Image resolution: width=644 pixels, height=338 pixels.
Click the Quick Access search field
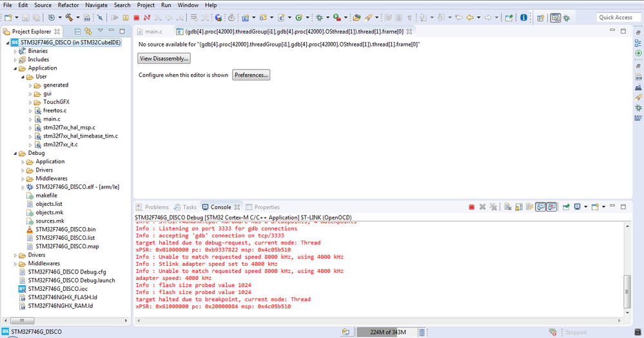pos(618,17)
